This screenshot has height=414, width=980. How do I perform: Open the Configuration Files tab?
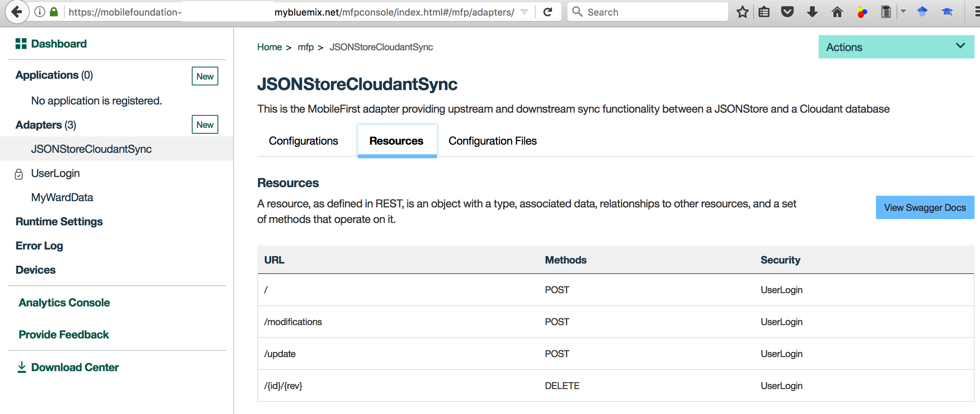[x=492, y=141]
